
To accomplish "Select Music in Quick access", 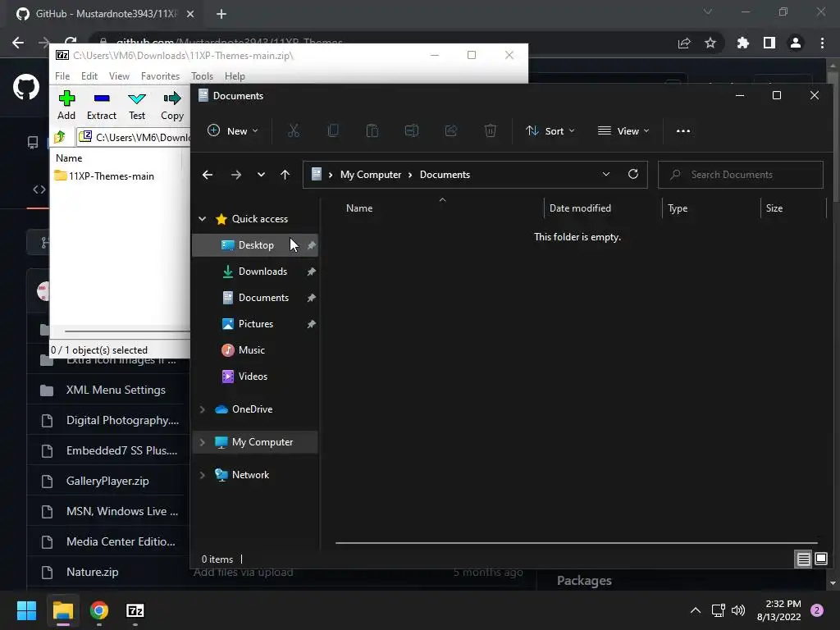I will 255,350.
